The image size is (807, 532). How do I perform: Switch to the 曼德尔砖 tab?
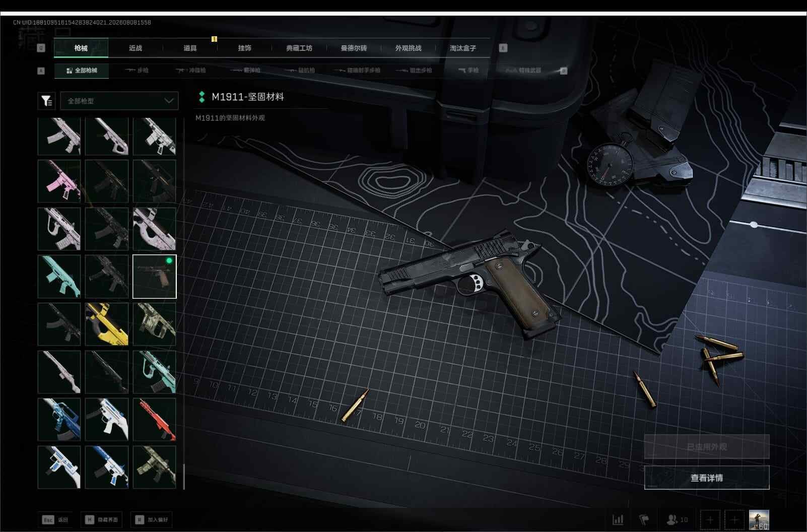(354, 48)
